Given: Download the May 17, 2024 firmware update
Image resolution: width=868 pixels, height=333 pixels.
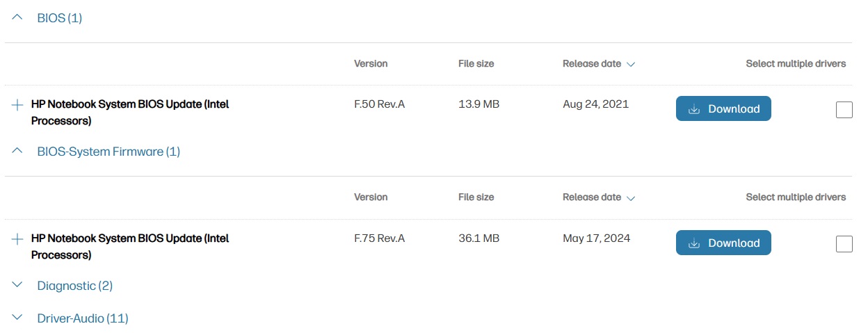Looking at the screenshot, I should pyautogui.click(x=723, y=243).
